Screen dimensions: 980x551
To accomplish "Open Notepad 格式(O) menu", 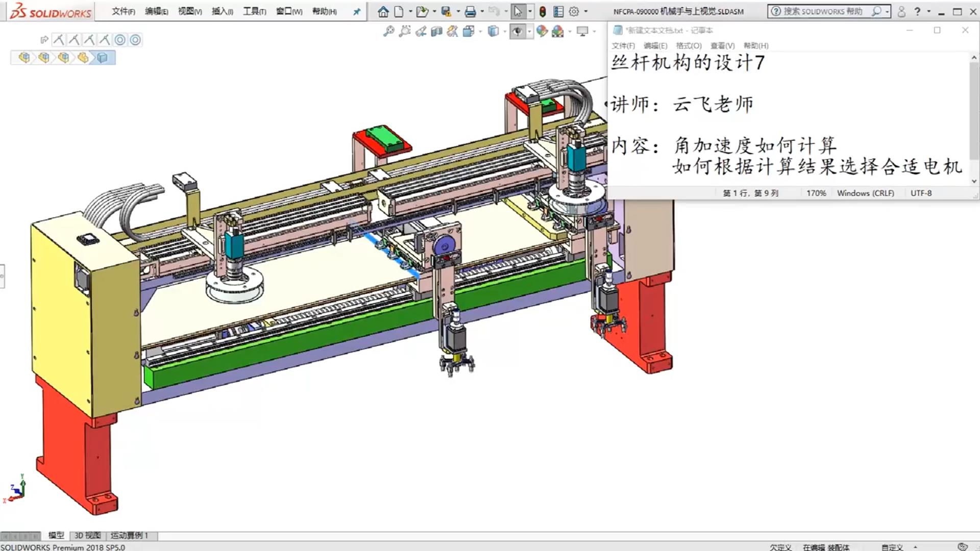I will click(689, 46).
